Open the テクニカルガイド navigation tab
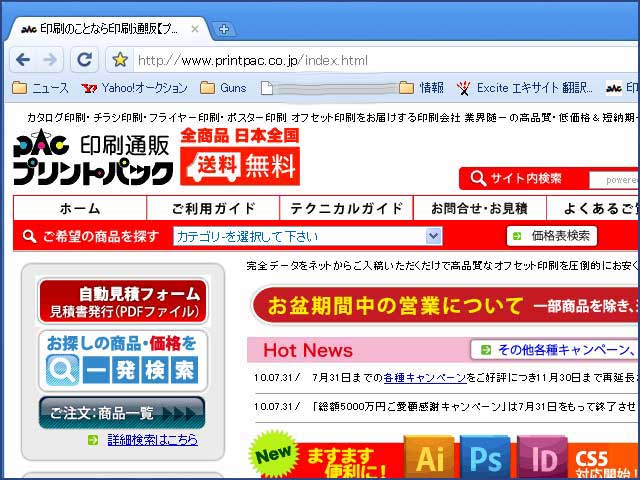The image size is (640, 480). click(347, 208)
